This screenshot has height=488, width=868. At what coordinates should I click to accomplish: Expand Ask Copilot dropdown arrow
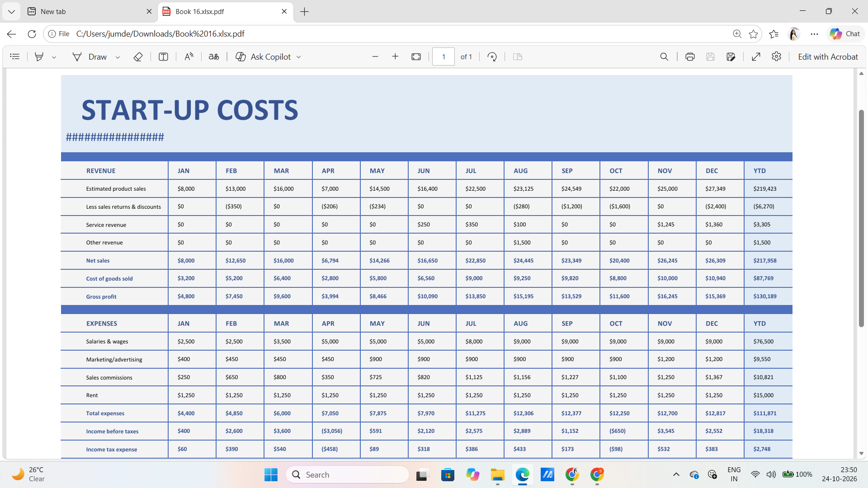point(299,57)
